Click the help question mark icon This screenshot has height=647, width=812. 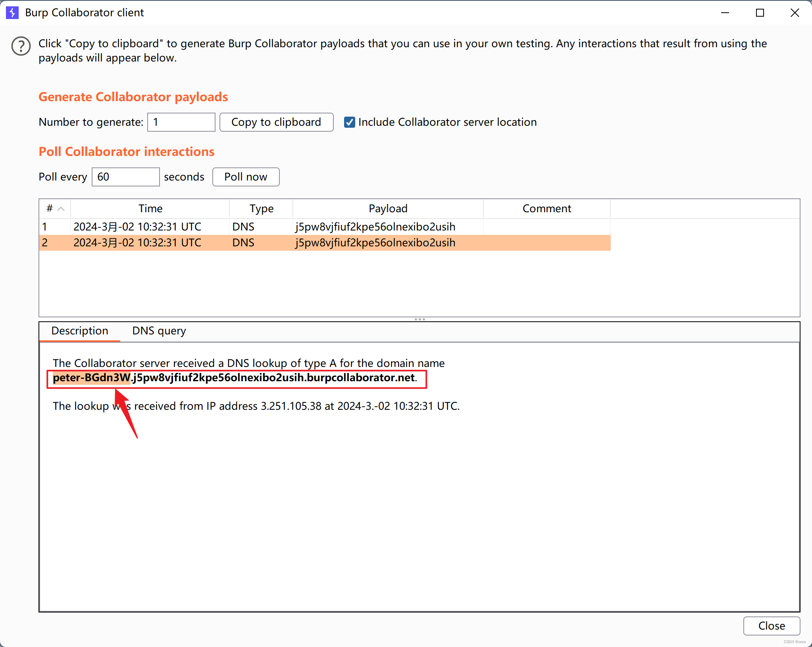(x=21, y=46)
